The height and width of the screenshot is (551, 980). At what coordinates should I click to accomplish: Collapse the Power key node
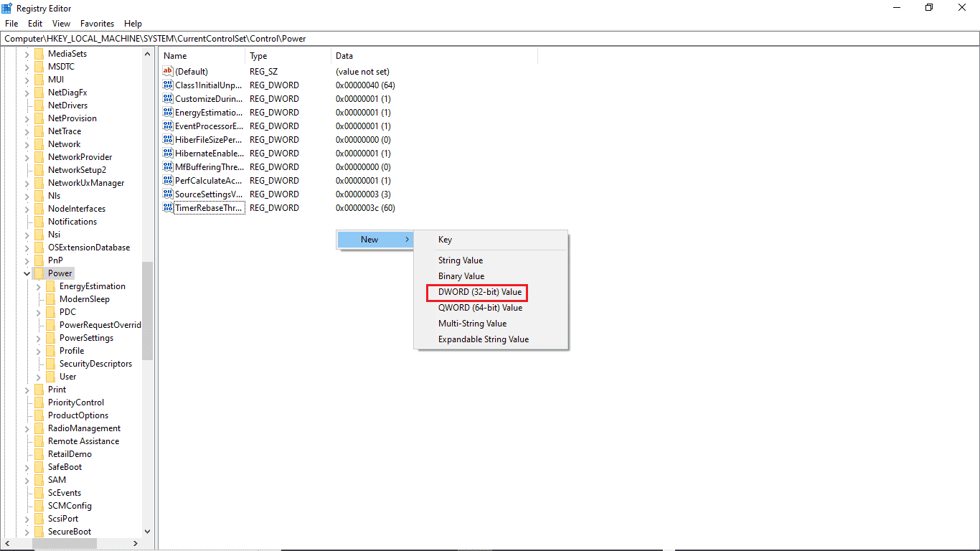coord(27,273)
